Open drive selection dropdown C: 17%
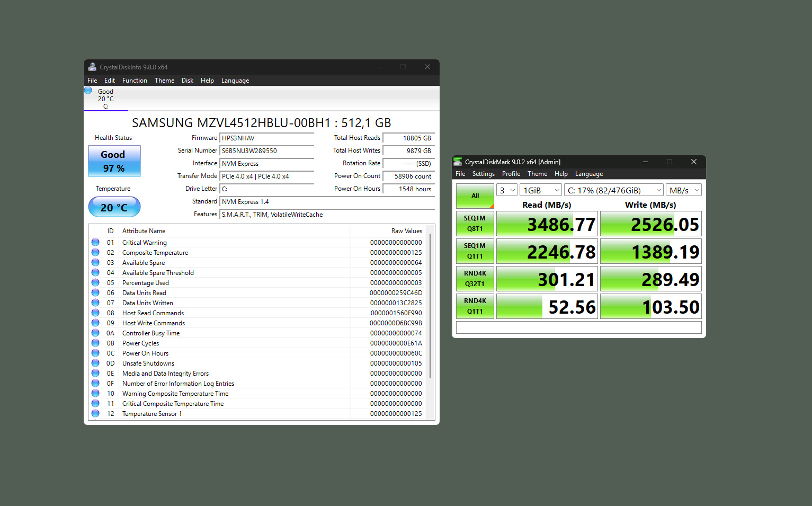The width and height of the screenshot is (812, 506). click(x=614, y=190)
